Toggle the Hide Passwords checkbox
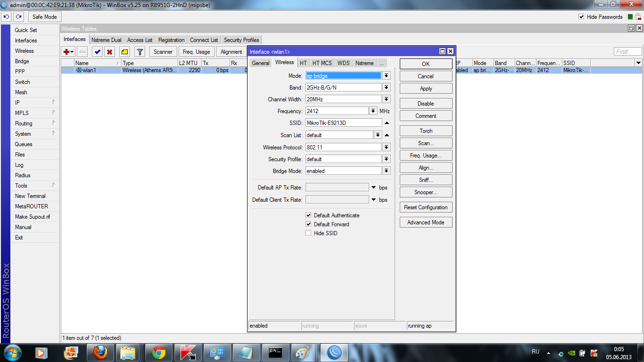Screen dimensions: 644x362 click(581, 17)
